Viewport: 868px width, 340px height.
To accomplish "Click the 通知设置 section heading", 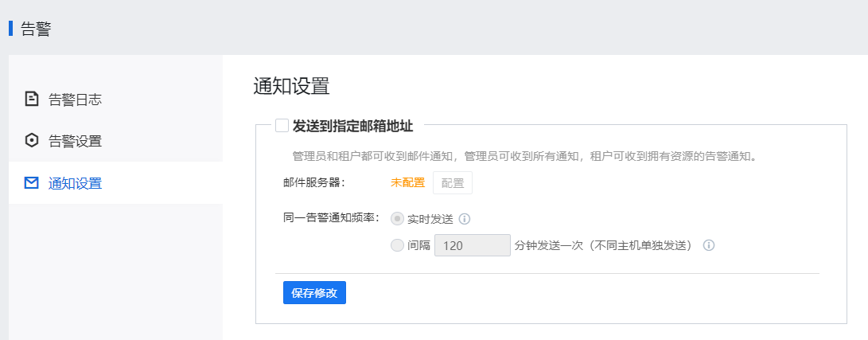I will tap(291, 86).
